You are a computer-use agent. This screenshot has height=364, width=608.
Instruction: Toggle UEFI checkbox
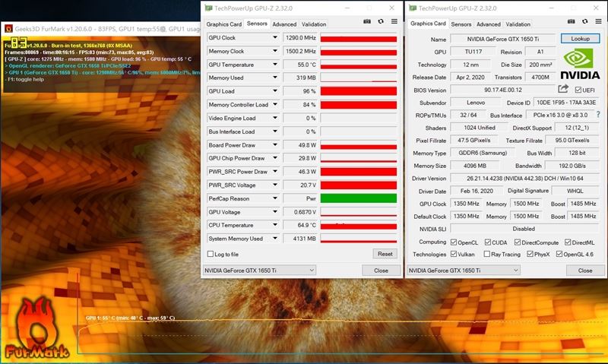578,90
